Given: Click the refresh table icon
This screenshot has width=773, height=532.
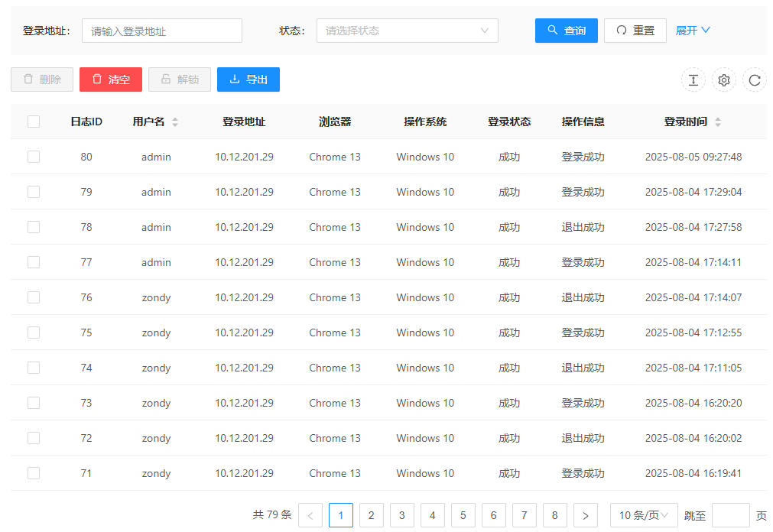Looking at the screenshot, I should pyautogui.click(x=754, y=79).
